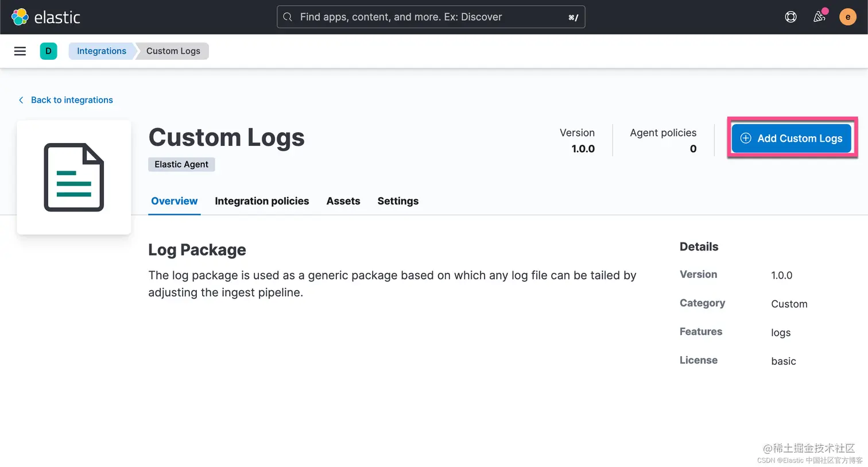Click the Custom Logs page title
This screenshot has width=868, height=467.
coord(227,138)
